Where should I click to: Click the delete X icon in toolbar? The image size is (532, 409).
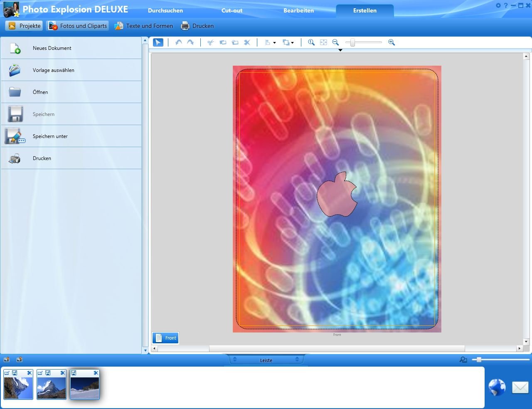coord(247,42)
